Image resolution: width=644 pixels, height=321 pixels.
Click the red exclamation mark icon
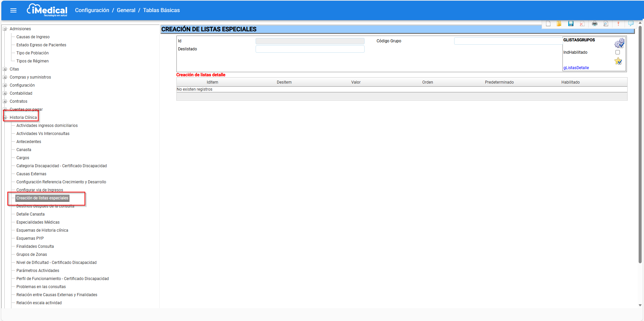(618, 24)
